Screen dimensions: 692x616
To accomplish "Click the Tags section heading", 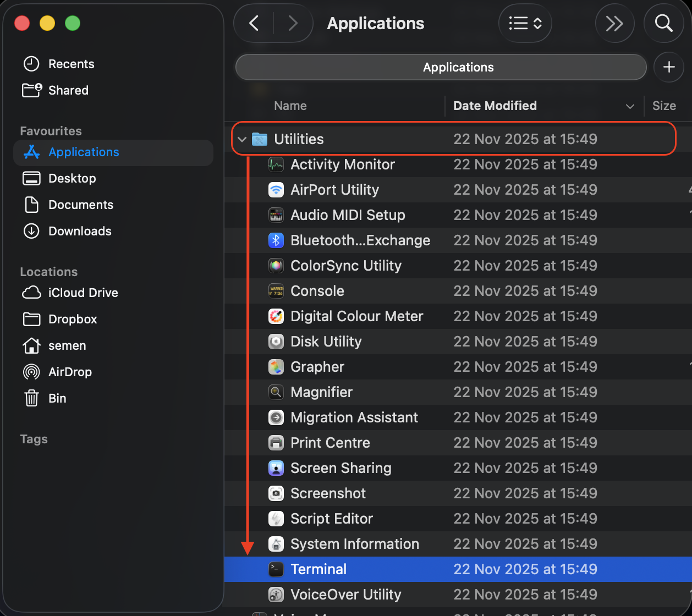I will tap(34, 439).
